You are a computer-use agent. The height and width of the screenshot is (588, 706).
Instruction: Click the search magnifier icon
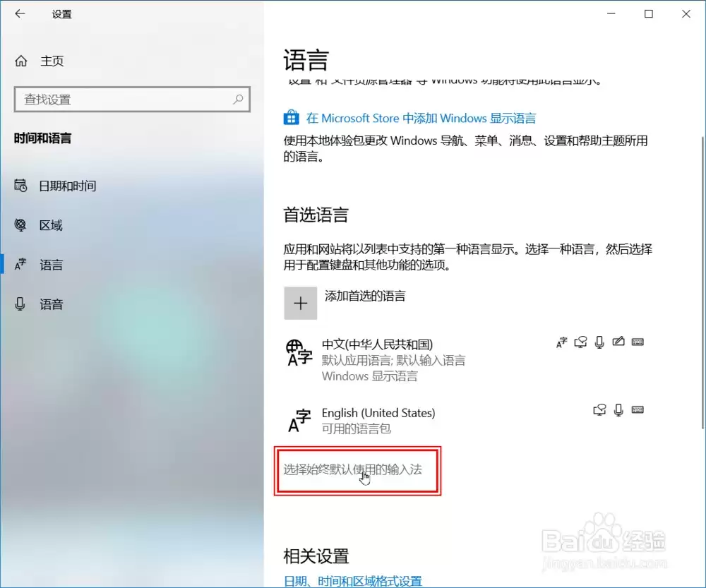tap(238, 99)
